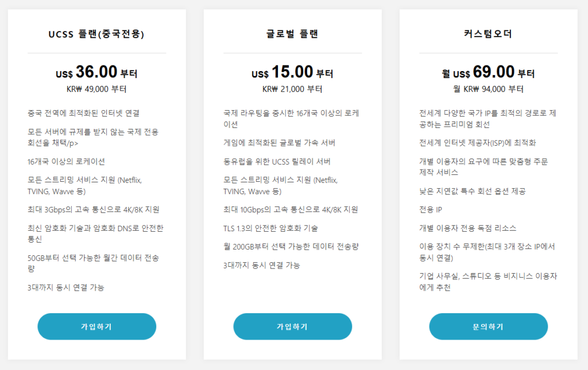Select the 글로벌 플랜 card title
588x370 pixels.
coord(292,34)
